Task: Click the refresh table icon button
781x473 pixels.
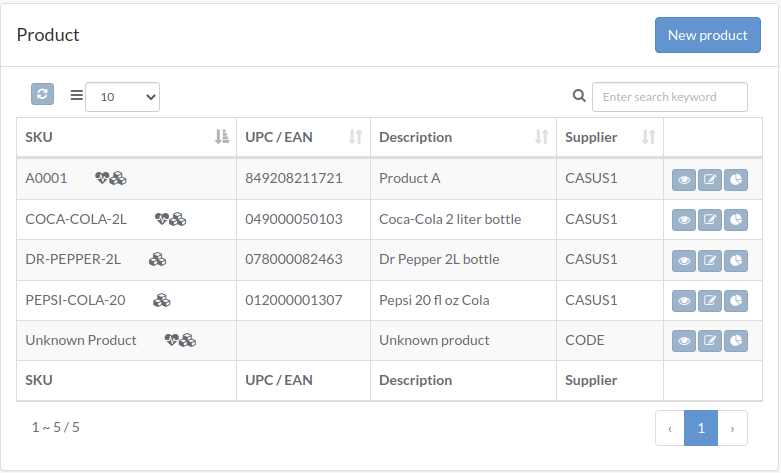Action: point(42,94)
